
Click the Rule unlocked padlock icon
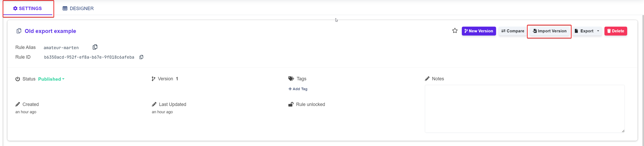point(291,104)
